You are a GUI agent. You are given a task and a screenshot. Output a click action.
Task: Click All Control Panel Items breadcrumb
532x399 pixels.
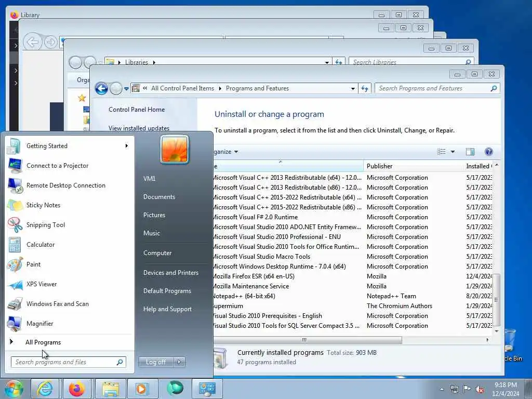[x=182, y=88]
